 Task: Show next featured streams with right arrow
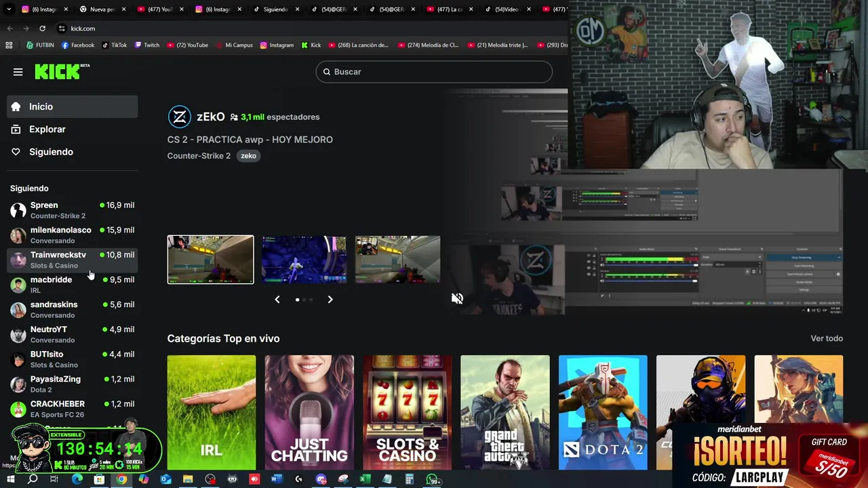(330, 299)
